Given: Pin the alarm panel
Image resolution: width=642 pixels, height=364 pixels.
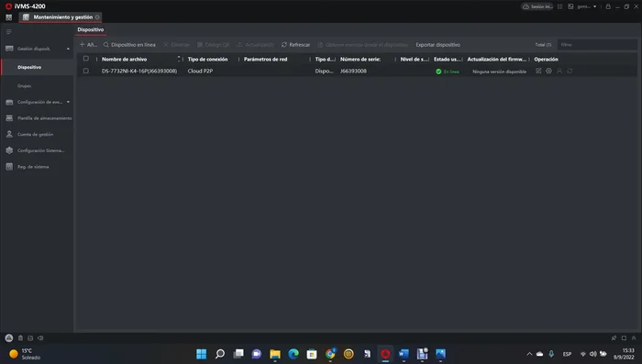Looking at the screenshot, I should coord(614,338).
